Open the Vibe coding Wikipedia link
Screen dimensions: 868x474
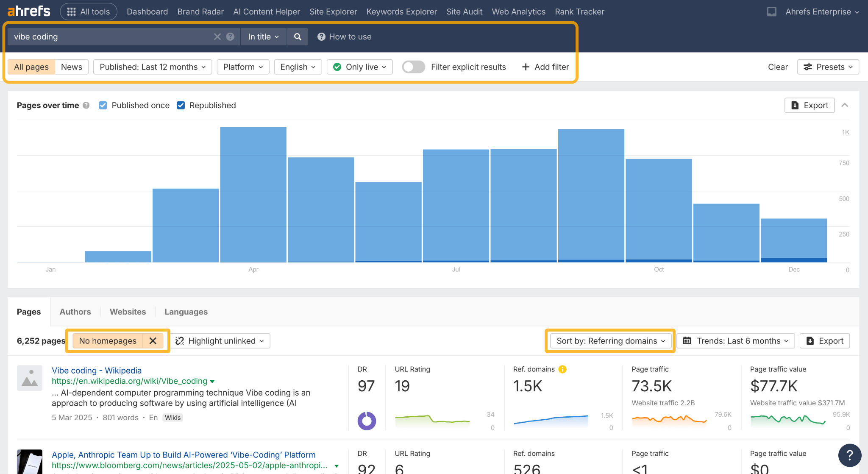tap(97, 370)
